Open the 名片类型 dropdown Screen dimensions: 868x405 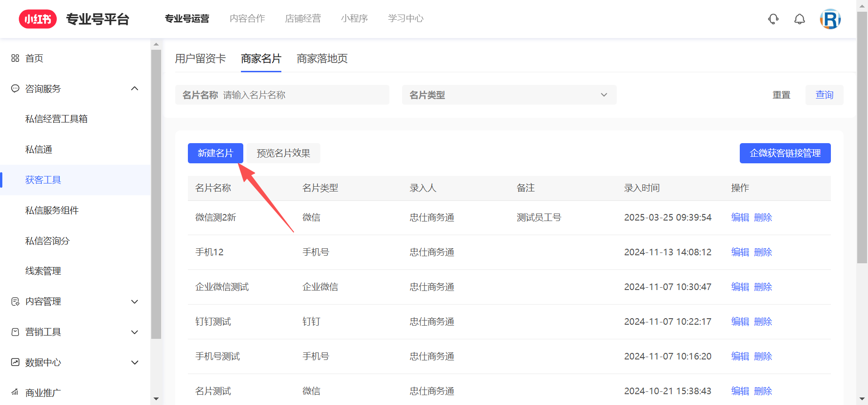pos(509,95)
